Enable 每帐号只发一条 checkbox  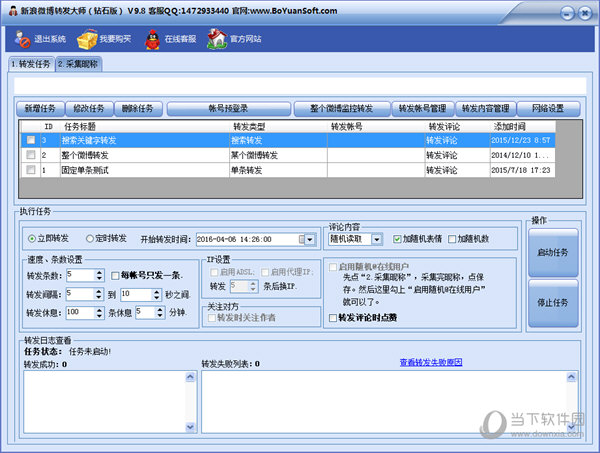tap(115, 275)
